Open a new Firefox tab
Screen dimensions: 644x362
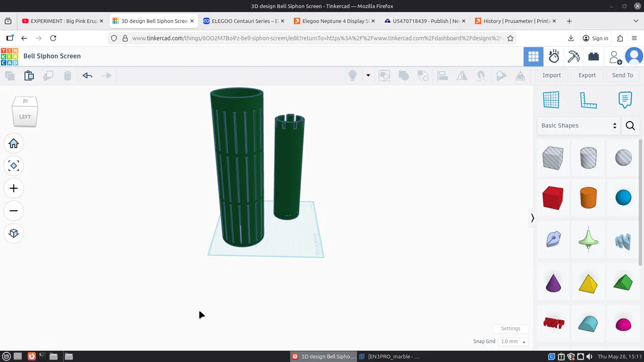coord(569,21)
